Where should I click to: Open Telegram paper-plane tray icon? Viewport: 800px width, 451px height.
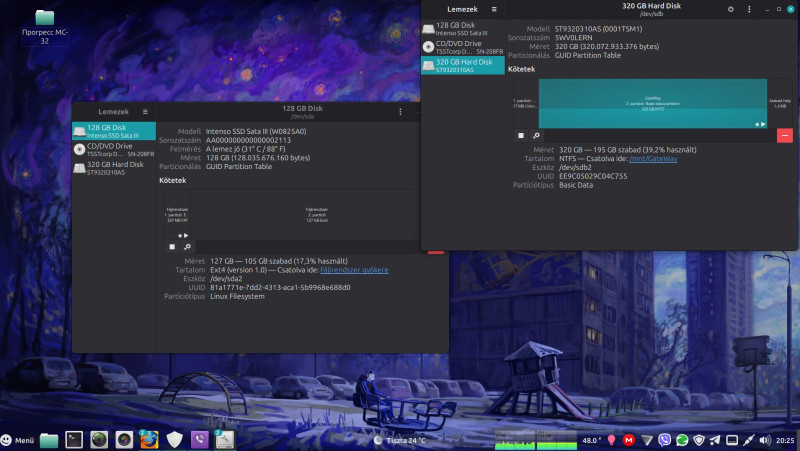pyautogui.click(x=715, y=440)
